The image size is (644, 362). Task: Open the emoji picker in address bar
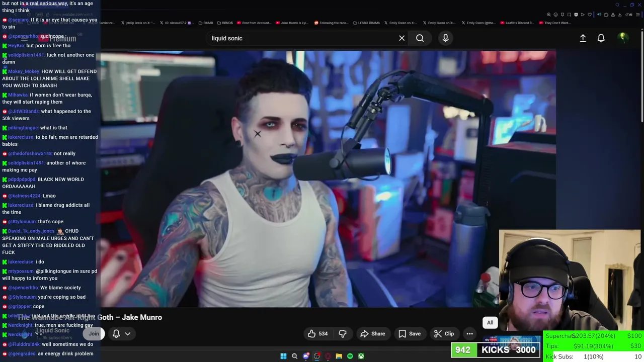pos(555,15)
